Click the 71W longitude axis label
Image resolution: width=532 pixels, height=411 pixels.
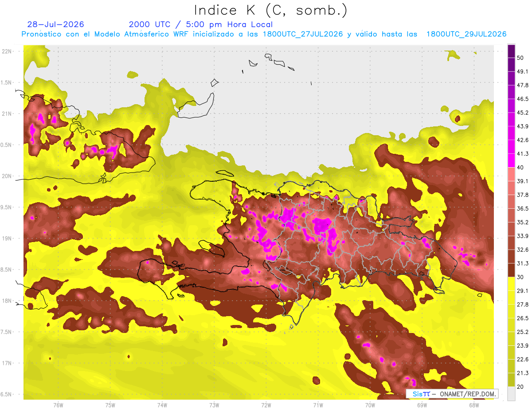318,405
